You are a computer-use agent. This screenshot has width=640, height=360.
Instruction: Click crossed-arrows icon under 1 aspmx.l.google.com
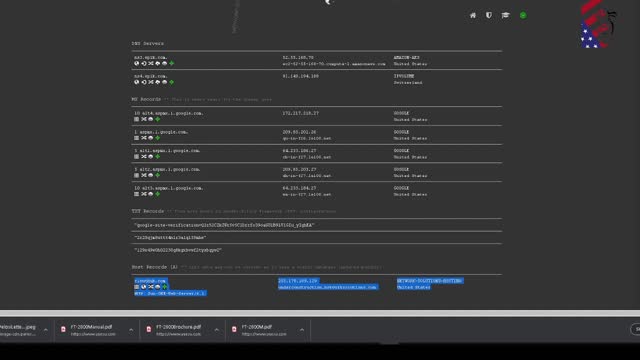[144, 138]
